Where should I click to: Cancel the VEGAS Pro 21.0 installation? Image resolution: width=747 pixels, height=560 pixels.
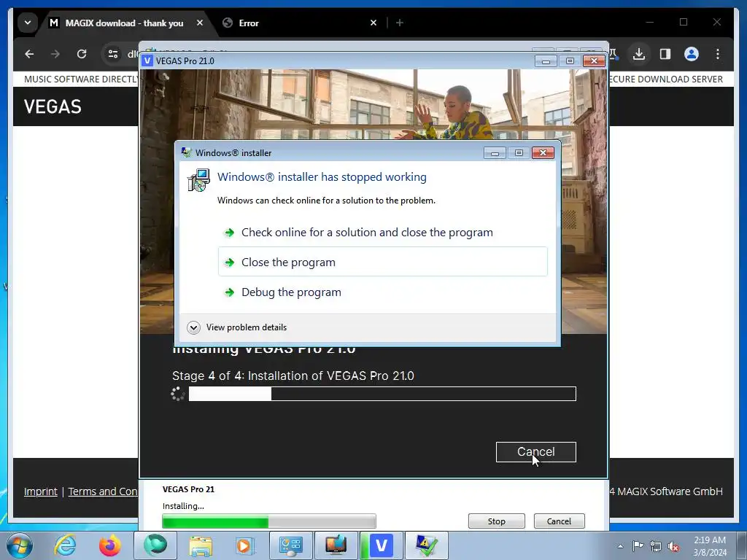(535, 451)
